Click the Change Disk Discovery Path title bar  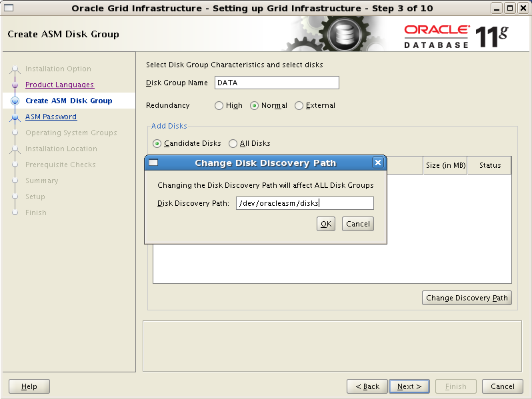pyautogui.click(x=265, y=163)
